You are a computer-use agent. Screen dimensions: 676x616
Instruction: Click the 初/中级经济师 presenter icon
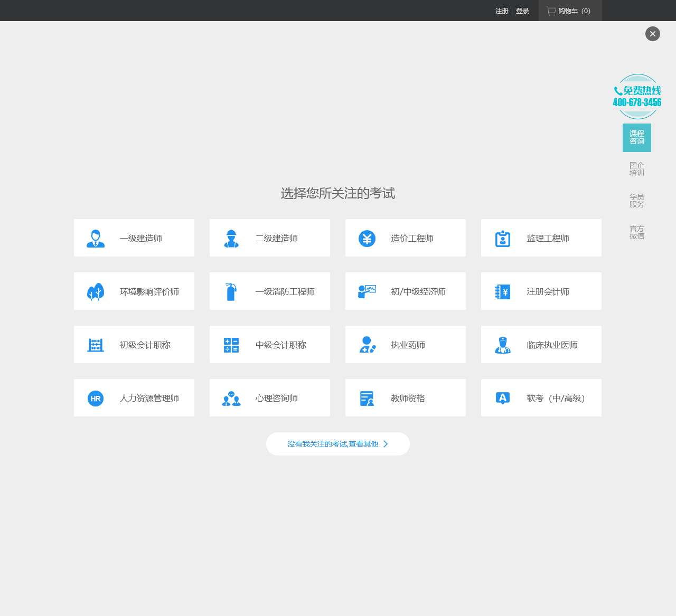tap(367, 292)
